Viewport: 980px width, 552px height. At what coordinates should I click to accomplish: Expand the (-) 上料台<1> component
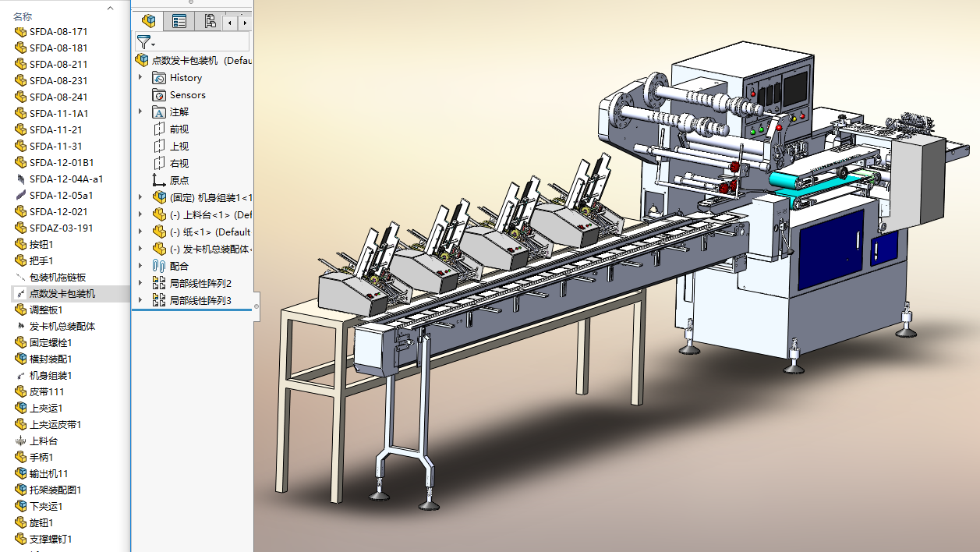coord(140,214)
